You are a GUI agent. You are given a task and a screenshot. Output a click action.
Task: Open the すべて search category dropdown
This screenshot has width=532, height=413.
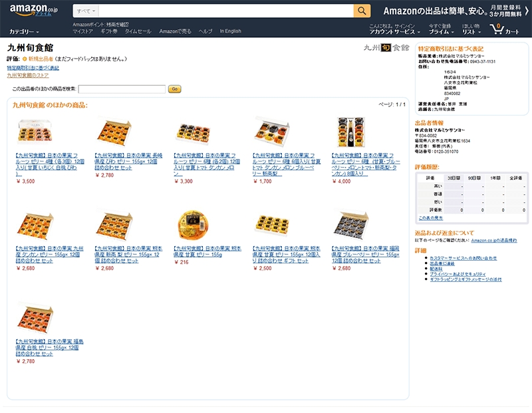click(86, 11)
